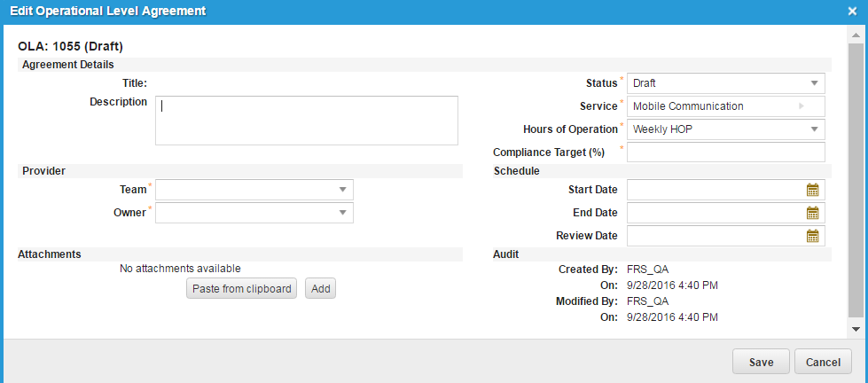Click the Add attachment button

coord(320,289)
